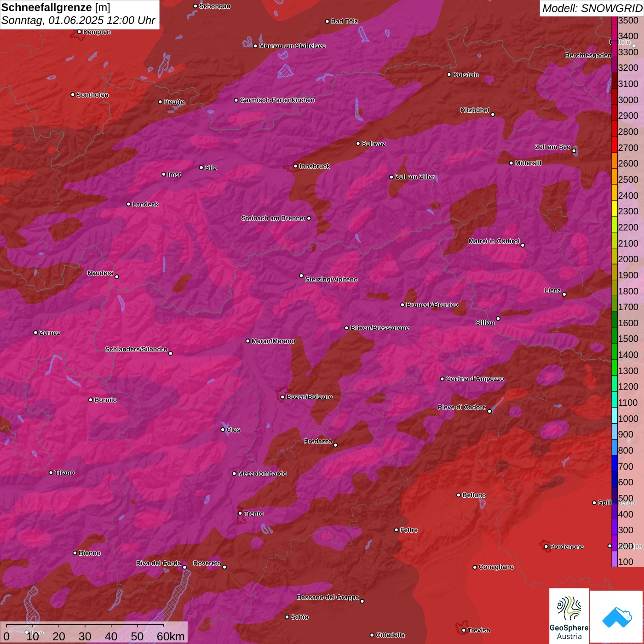
Task: Select the Schlanders/Silandro label
Action: tap(136, 349)
